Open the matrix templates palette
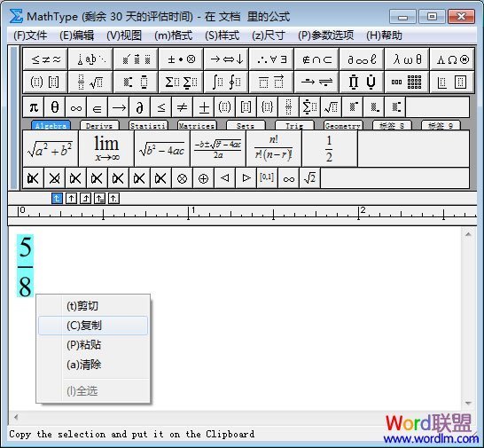Viewport: 484px width, 448px height. [x=407, y=82]
